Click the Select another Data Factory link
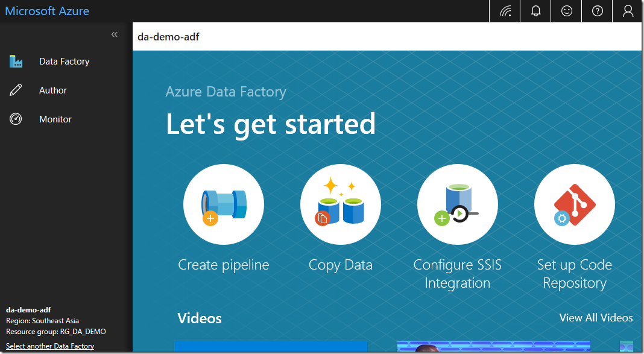The height and width of the screenshot is (354, 644). pyautogui.click(x=50, y=346)
